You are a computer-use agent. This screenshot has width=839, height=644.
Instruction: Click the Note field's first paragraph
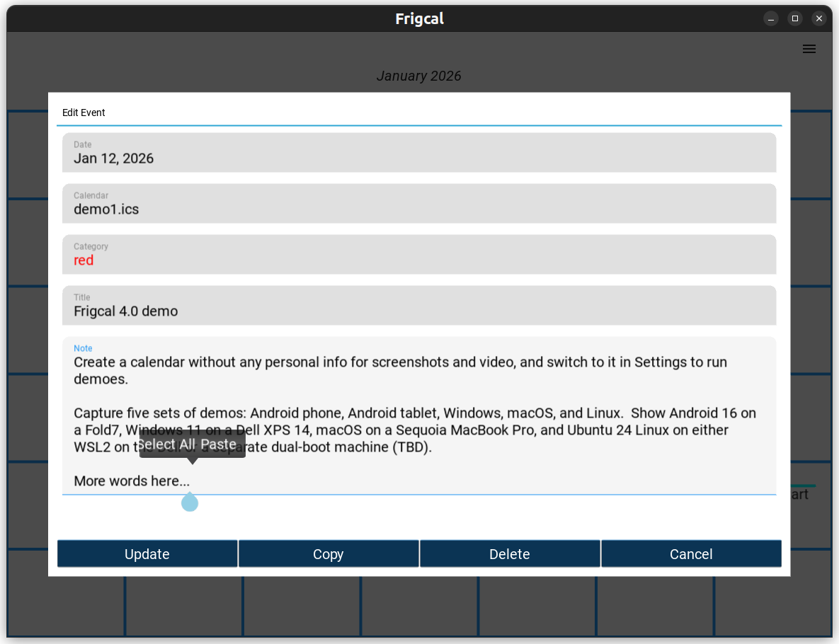(400, 370)
